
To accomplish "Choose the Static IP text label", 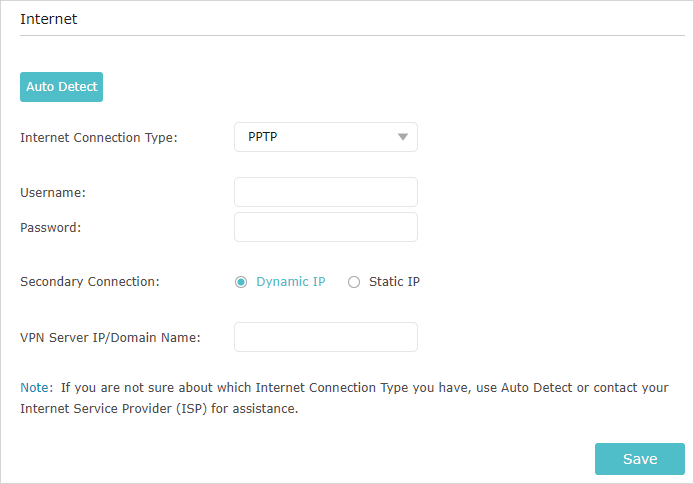I will 394,282.
